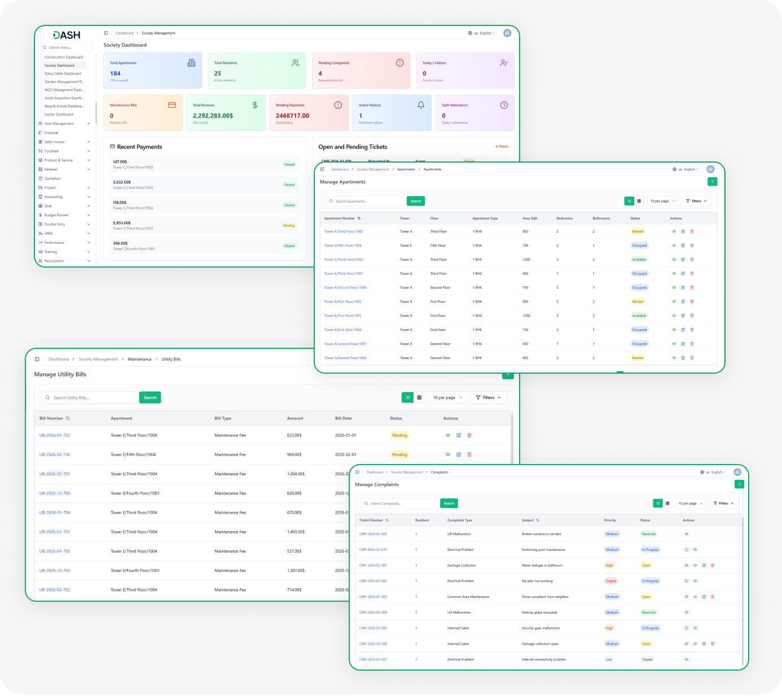Switch Manage Apartments to grid view
This screenshot has height=700, width=782.
639,201
